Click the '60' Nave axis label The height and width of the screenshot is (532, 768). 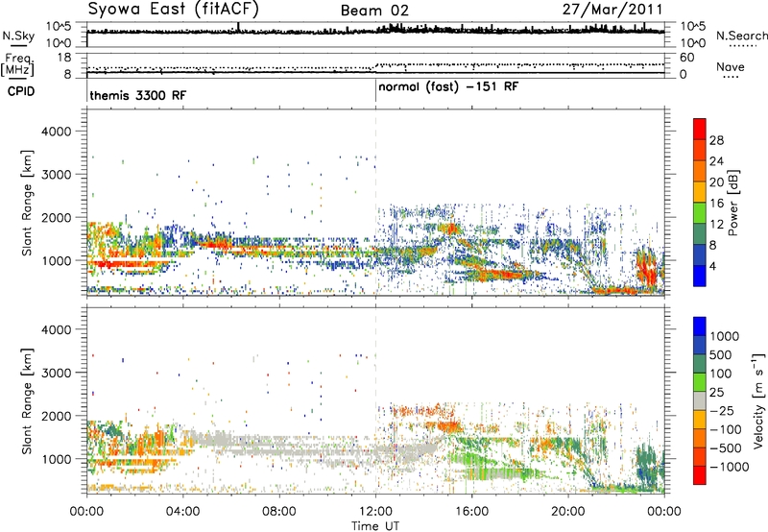(687, 58)
